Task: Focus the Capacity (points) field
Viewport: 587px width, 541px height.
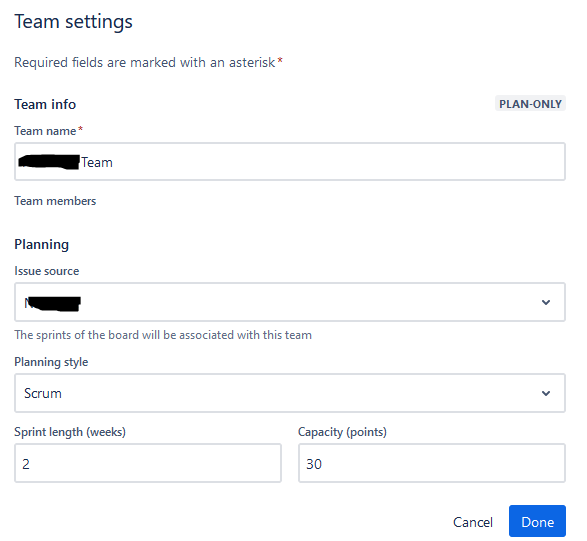Action: point(432,463)
